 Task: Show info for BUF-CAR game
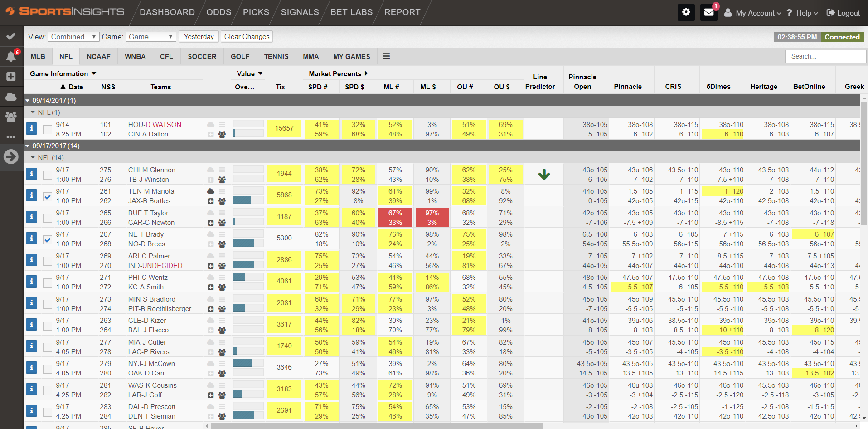tap(31, 217)
